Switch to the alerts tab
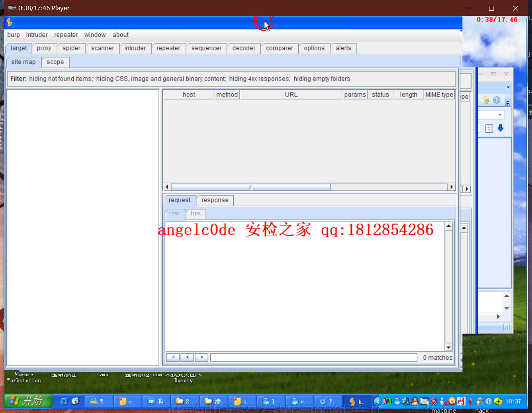This screenshot has height=413, width=532. [x=343, y=48]
